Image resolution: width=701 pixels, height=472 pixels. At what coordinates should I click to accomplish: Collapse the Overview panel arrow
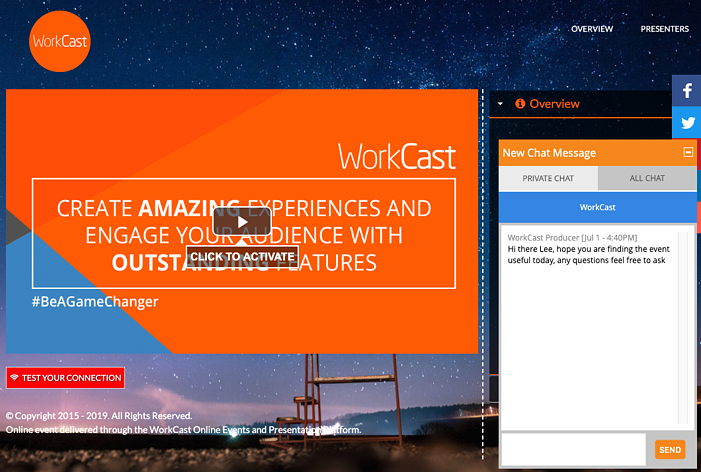click(500, 104)
